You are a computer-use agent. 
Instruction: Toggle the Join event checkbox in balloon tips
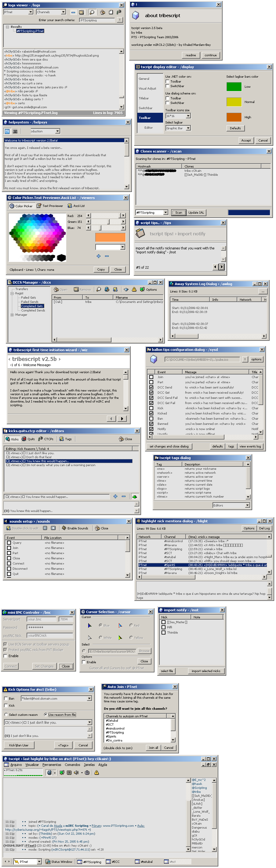151,377
